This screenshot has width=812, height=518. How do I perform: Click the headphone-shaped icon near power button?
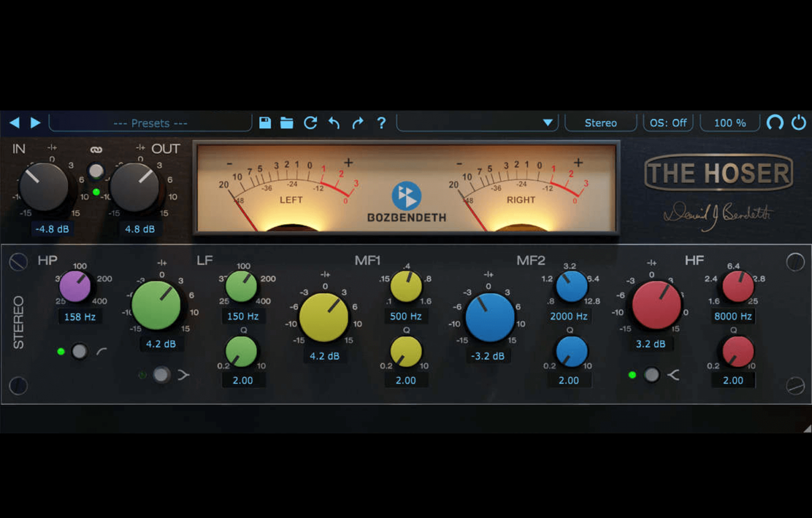(775, 122)
